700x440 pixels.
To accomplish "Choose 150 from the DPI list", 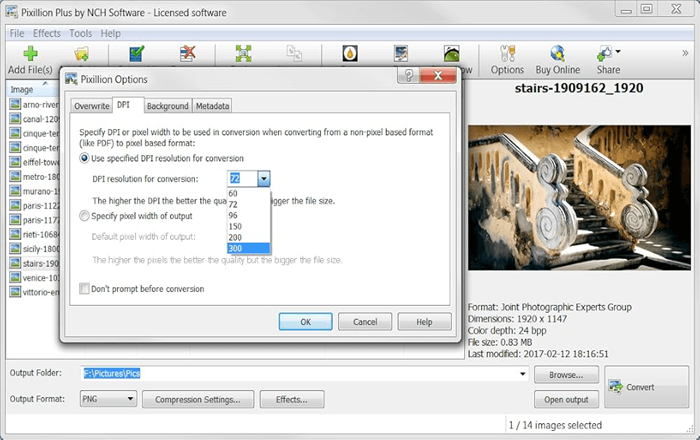I will click(248, 226).
